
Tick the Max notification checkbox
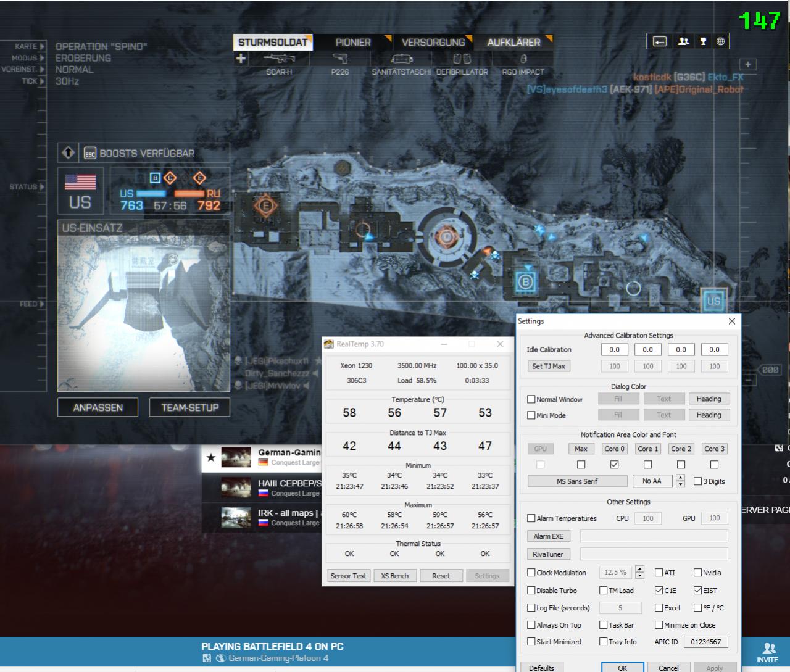click(x=581, y=465)
